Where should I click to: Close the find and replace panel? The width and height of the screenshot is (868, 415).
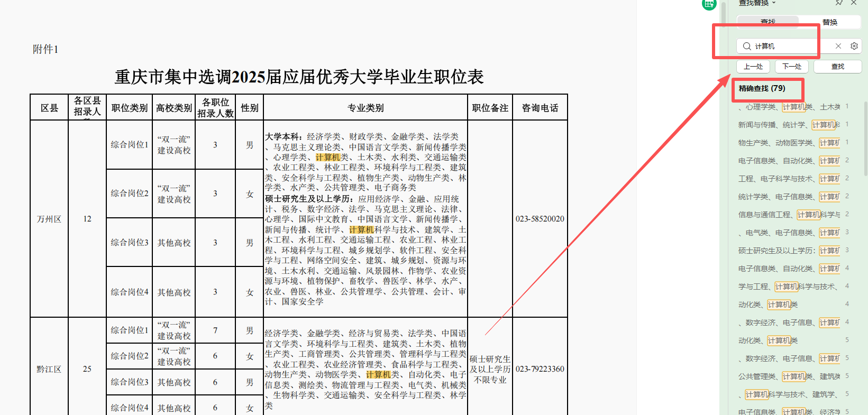(854, 3)
